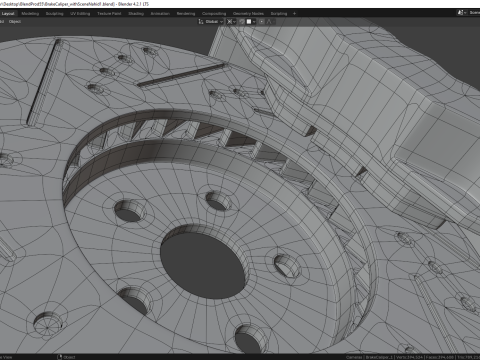Open the Texture Paint workspace tab
480x360 pixels.
[x=109, y=14]
